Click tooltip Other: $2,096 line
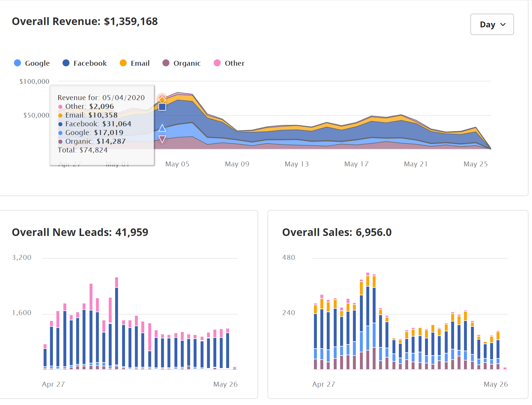This screenshot has height=405, width=532. click(86, 106)
